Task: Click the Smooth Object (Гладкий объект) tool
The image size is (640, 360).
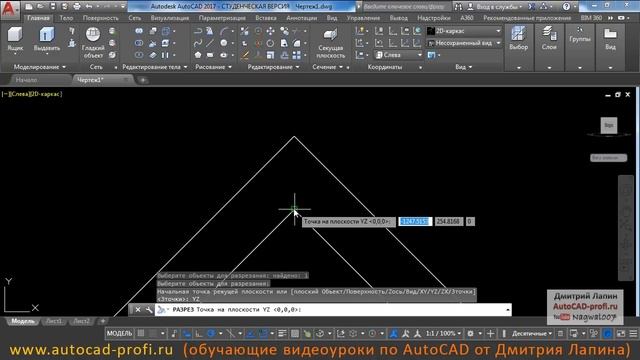Action: [93, 43]
